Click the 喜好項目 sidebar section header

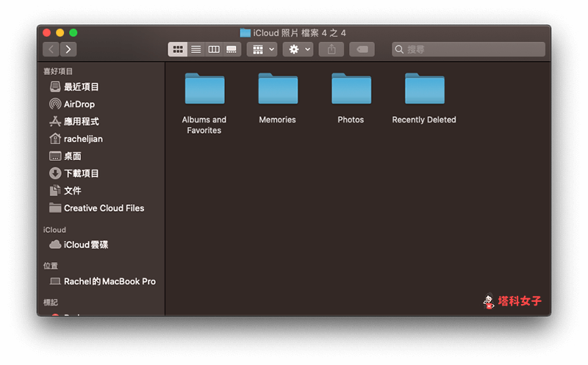coord(58,71)
